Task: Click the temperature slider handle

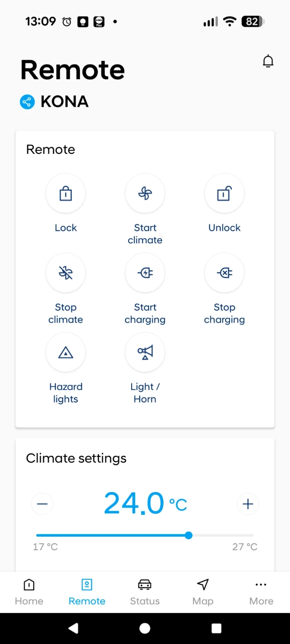Action: pyautogui.click(x=188, y=535)
